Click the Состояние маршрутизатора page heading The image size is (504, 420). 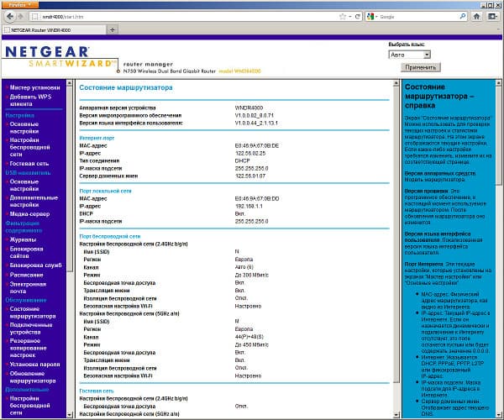pyautogui.click(x=126, y=87)
